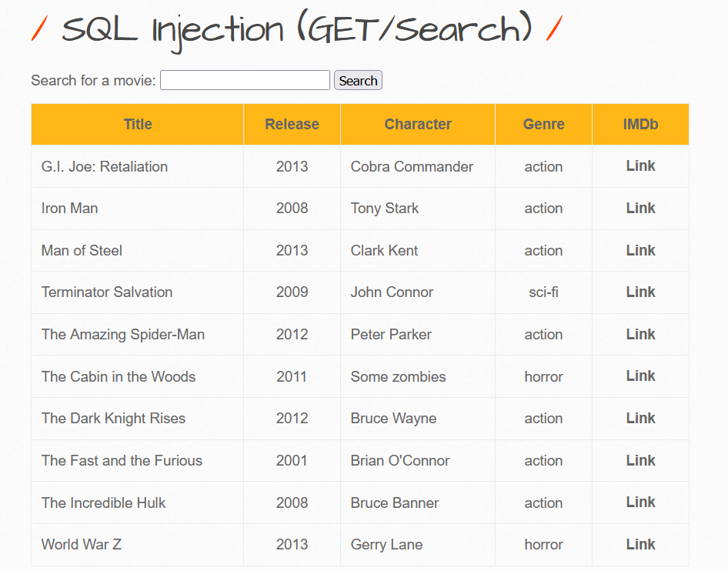Select the Iron Man title cell
728x571 pixels.
[x=70, y=209]
